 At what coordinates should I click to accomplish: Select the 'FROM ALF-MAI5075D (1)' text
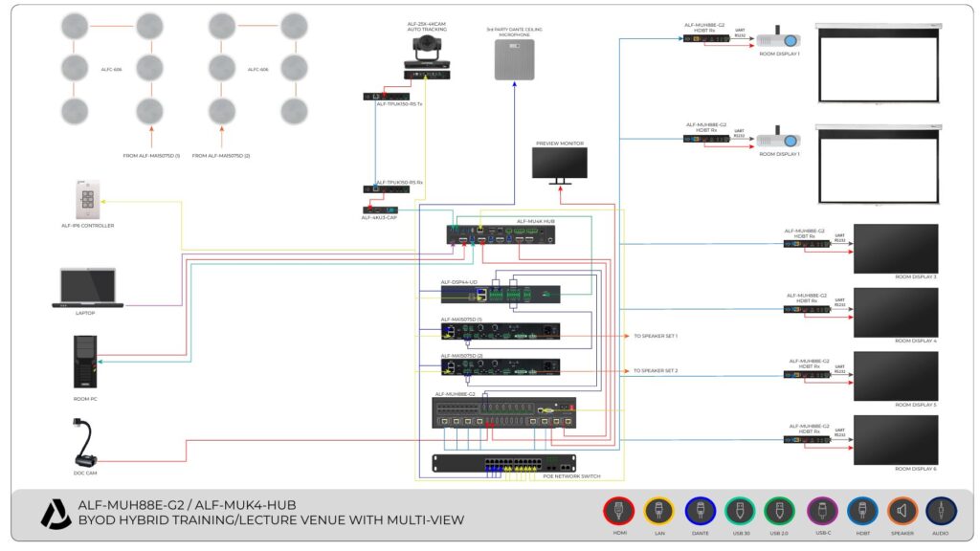(x=151, y=156)
